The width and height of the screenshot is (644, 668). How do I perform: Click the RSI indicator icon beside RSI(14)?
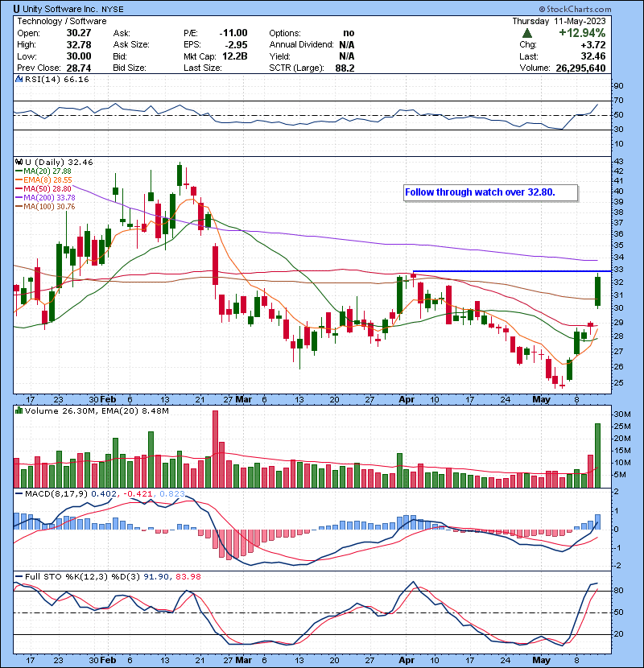[19, 79]
